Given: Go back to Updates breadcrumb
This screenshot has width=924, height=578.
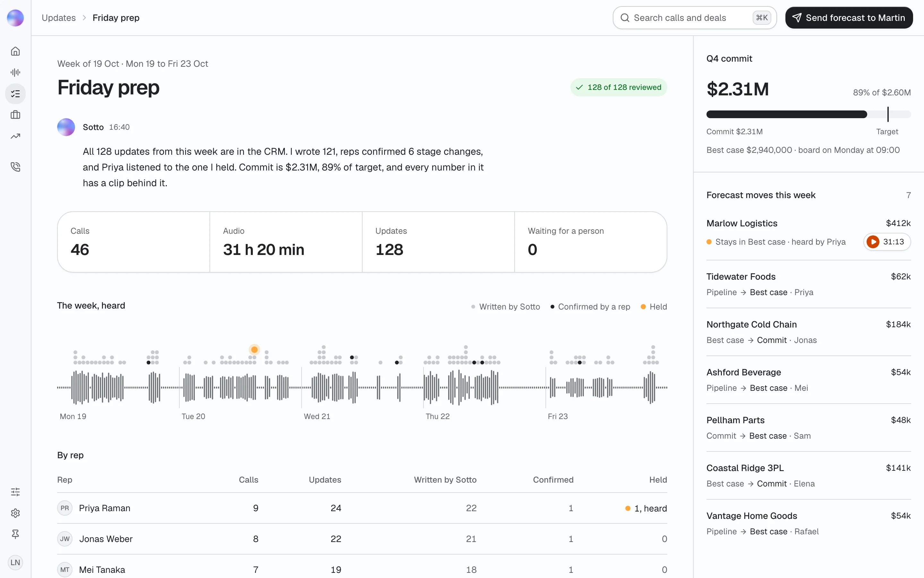Looking at the screenshot, I should (59, 18).
